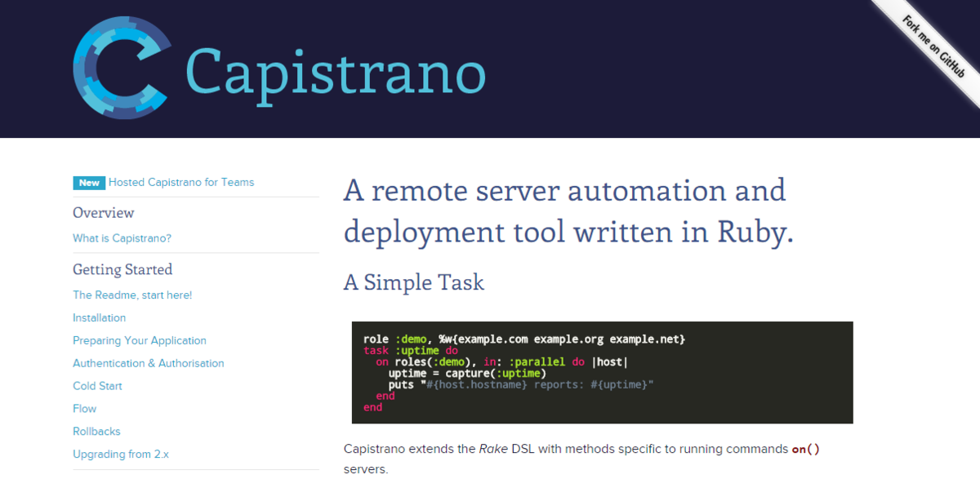
Task: Go to the Installation page
Action: 99,317
